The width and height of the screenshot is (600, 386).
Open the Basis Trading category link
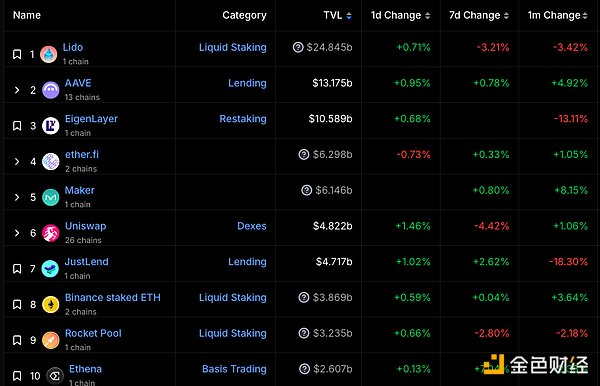pyautogui.click(x=234, y=369)
